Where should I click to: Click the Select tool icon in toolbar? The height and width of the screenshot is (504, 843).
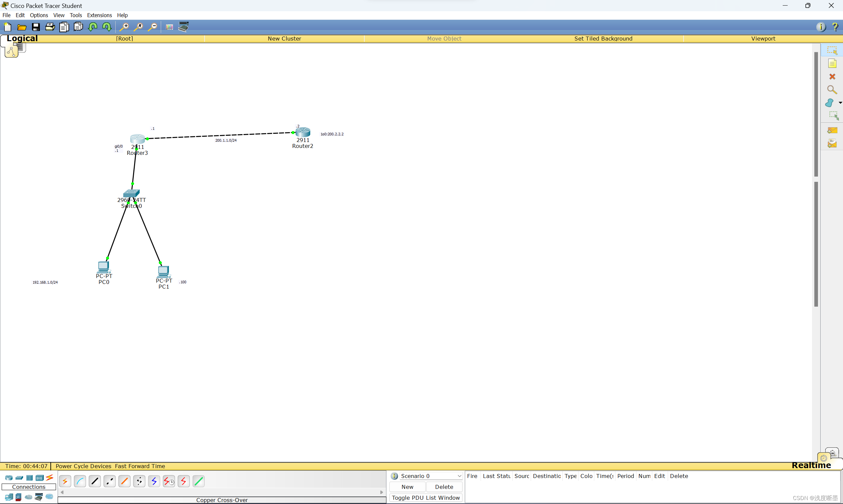833,50
